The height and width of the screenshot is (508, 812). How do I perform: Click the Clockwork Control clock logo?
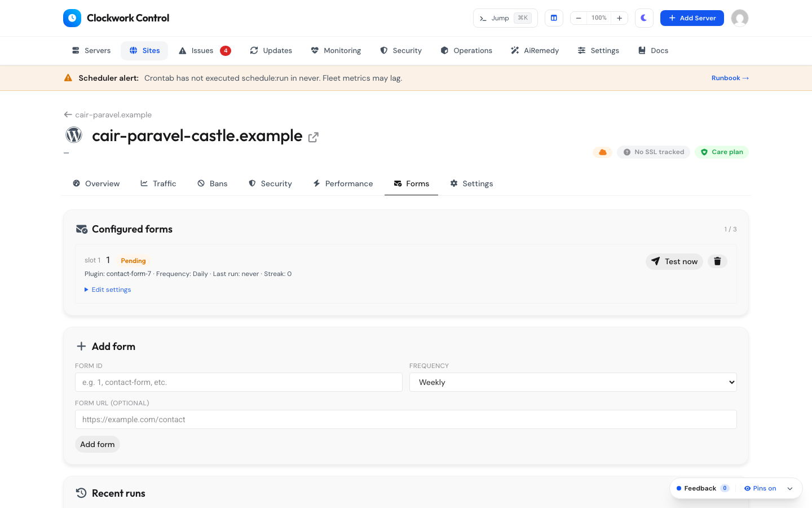tap(72, 18)
